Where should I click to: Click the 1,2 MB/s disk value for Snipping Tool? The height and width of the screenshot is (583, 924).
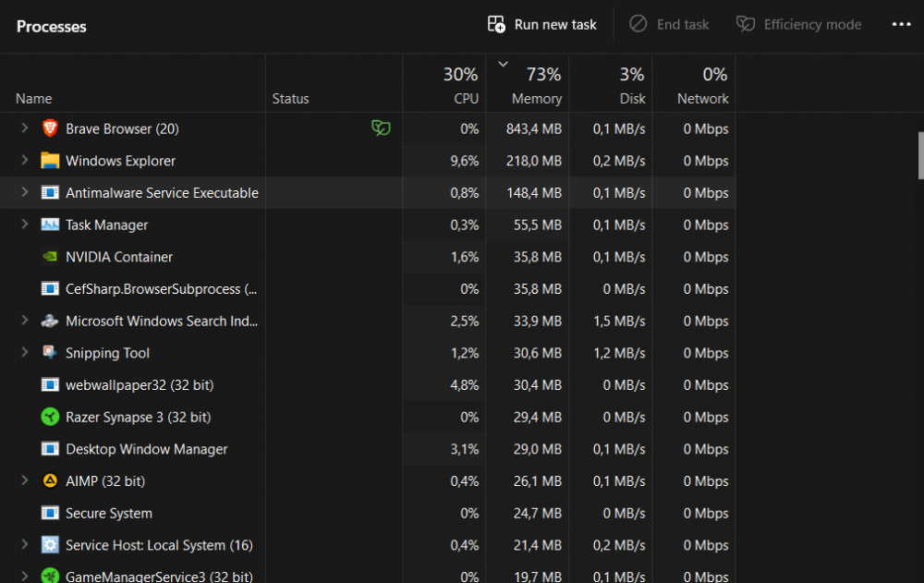[x=619, y=353]
